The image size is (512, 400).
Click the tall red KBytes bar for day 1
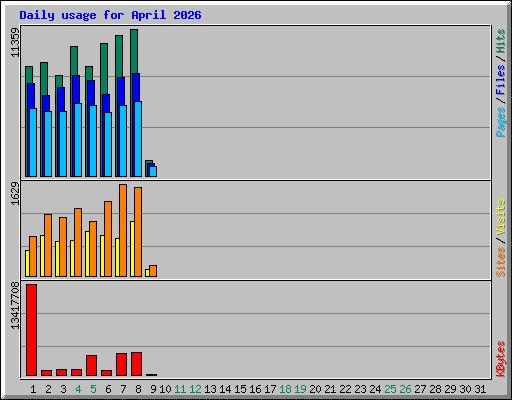tap(31, 330)
